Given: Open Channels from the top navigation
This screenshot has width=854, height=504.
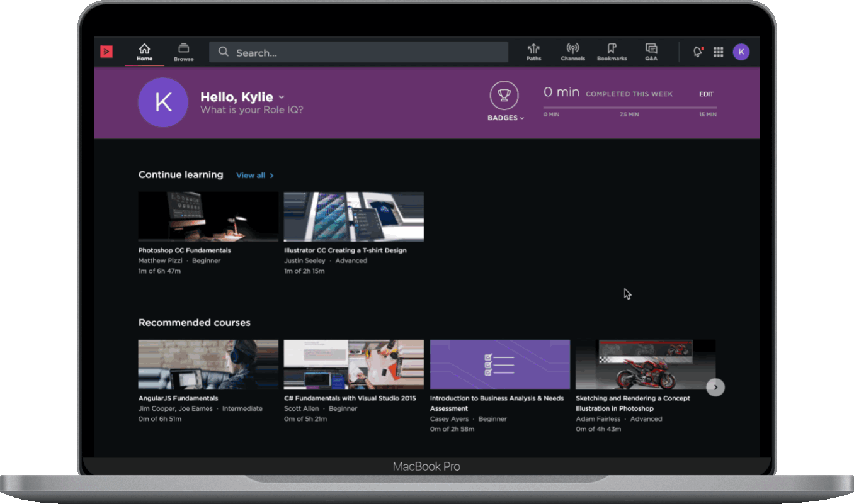Looking at the screenshot, I should pos(572,52).
